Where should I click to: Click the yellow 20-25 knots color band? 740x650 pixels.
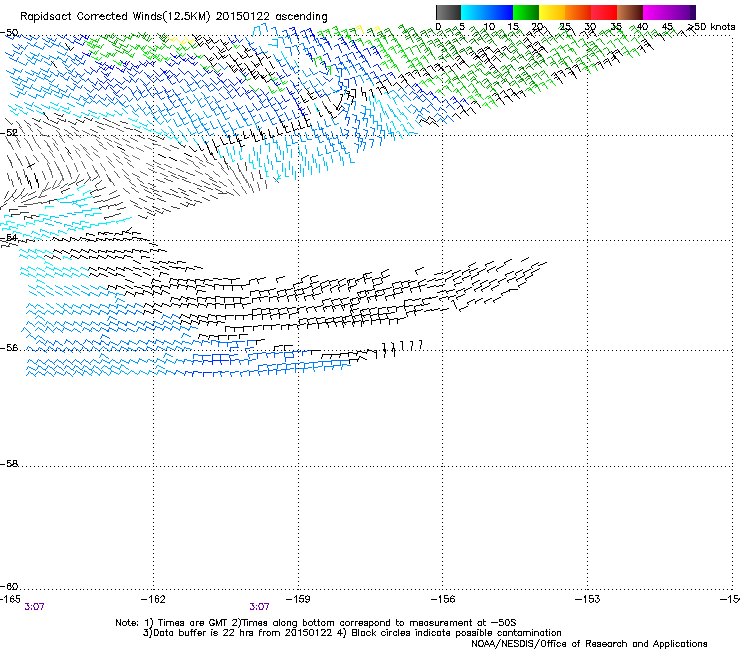coord(552,12)
